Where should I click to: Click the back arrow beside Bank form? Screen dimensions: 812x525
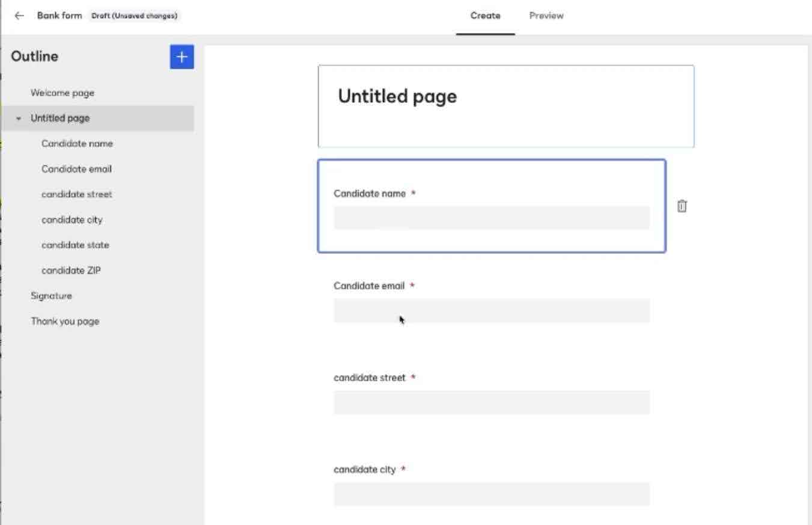coord(19,15)
